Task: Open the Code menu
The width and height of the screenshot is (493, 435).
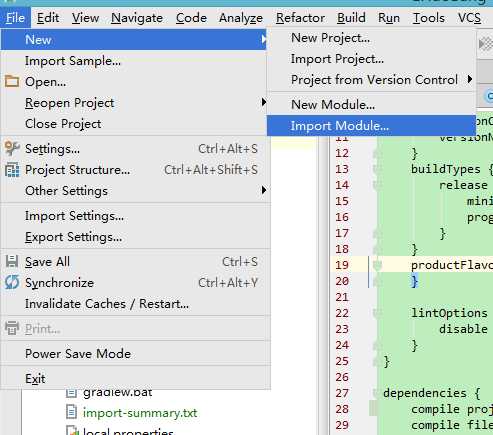Action: click(x=191, y=18)
